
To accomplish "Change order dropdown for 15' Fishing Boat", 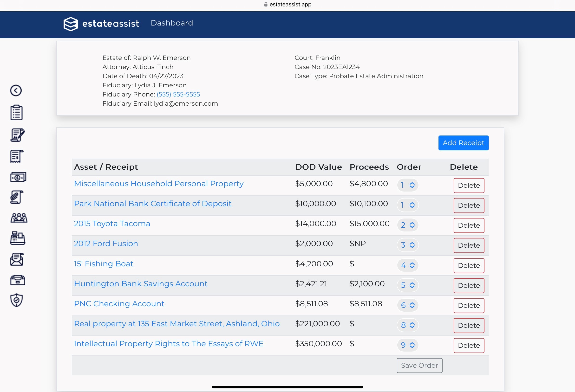I will coord(407,265).
